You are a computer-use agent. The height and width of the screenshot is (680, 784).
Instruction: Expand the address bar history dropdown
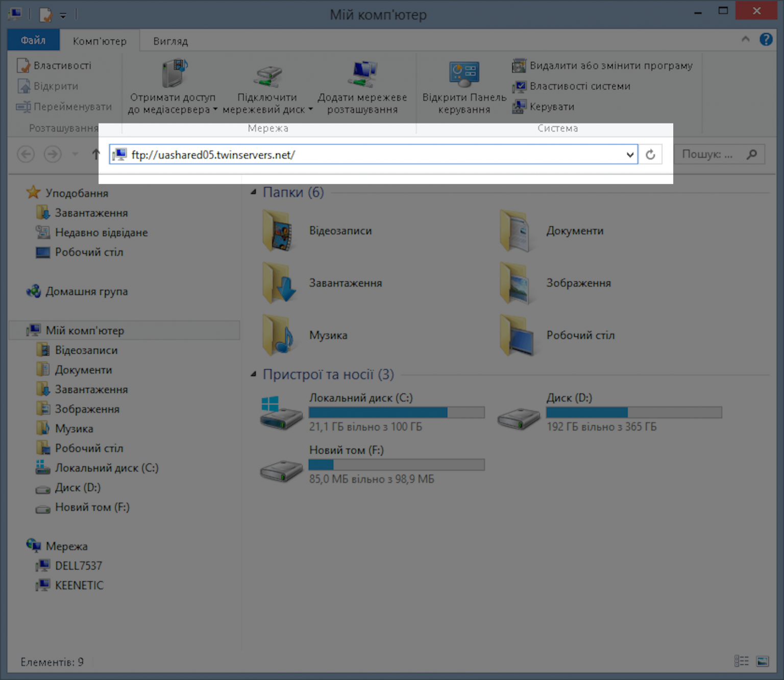[630, 155]
